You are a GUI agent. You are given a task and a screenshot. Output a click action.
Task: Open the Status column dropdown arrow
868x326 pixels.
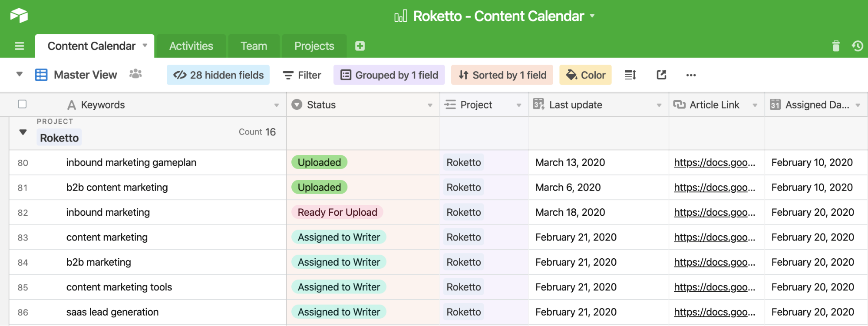coord(429,105)
